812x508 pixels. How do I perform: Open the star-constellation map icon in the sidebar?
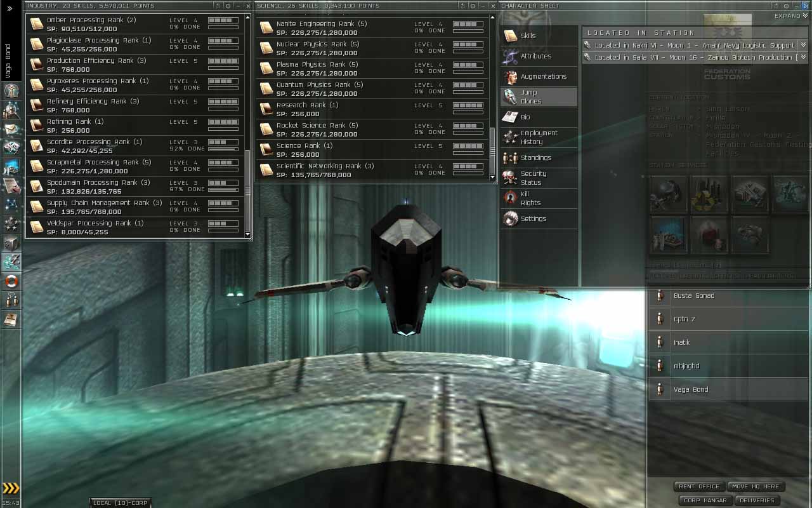(11, 204)
